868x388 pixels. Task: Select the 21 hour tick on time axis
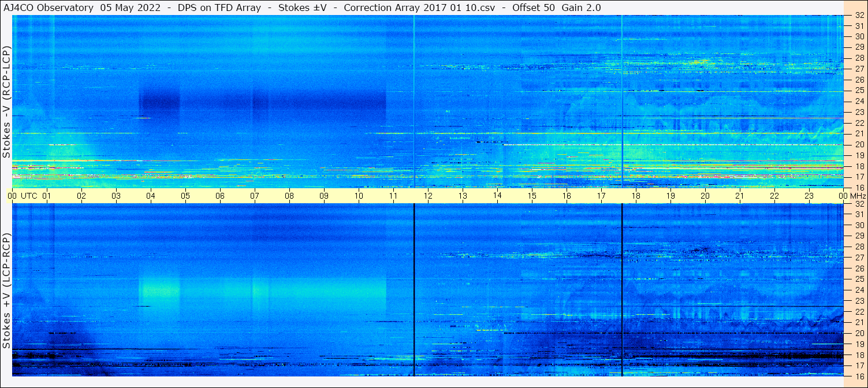[740, 196]
